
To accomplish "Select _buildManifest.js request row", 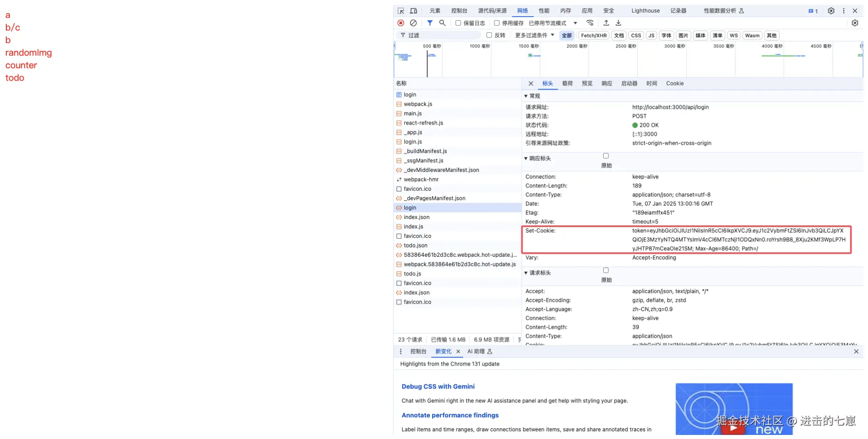I will pyautogui.click(x=457, y=152).
